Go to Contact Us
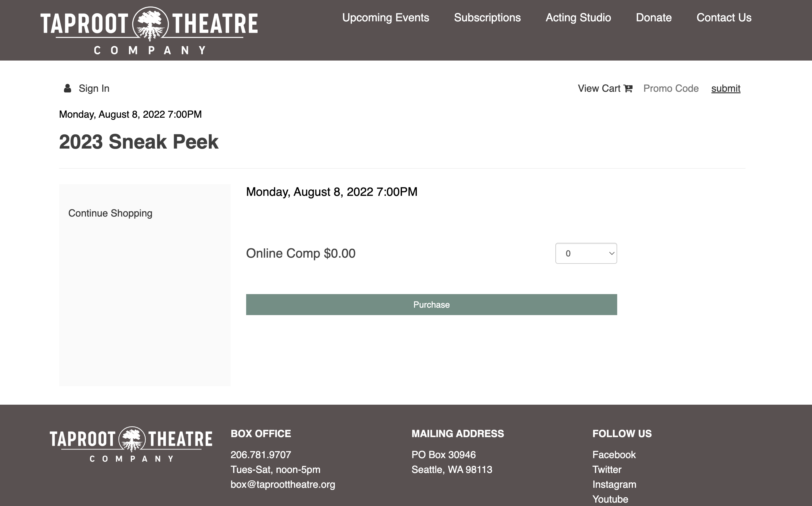The image size is (812, 506). tap(724, 17)
